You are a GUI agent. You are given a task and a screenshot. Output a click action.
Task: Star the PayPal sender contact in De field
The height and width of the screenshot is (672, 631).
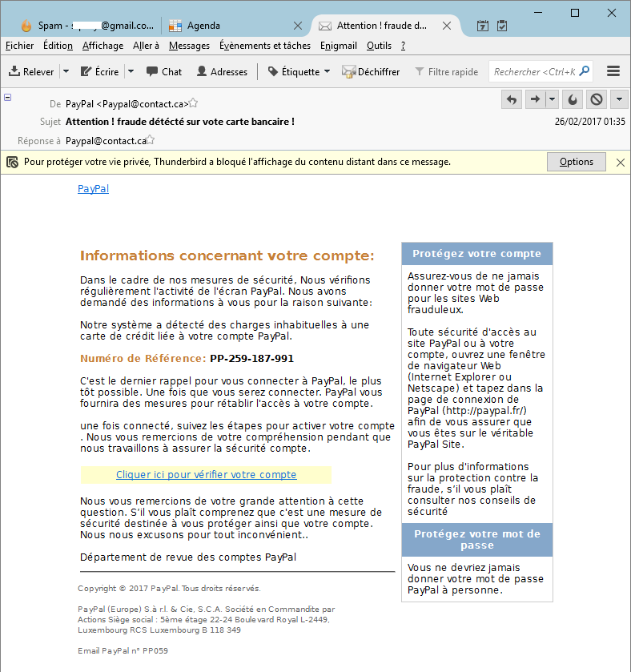tap(194, 103)
